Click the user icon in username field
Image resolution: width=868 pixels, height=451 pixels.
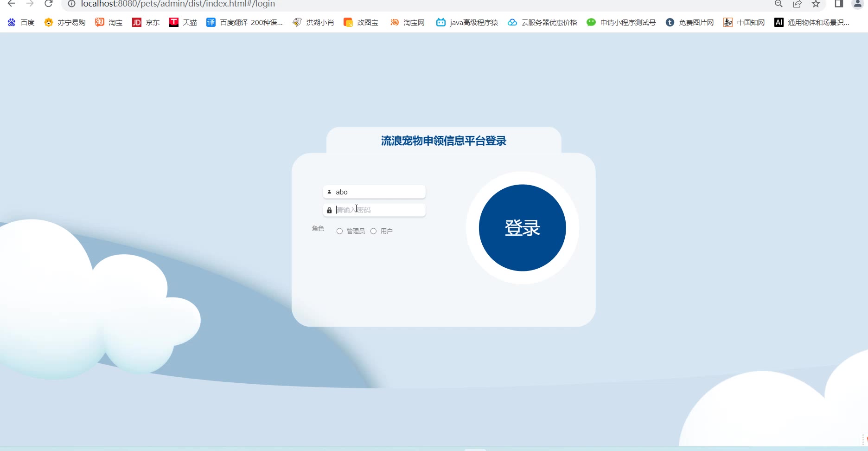(x=329, y=192)
